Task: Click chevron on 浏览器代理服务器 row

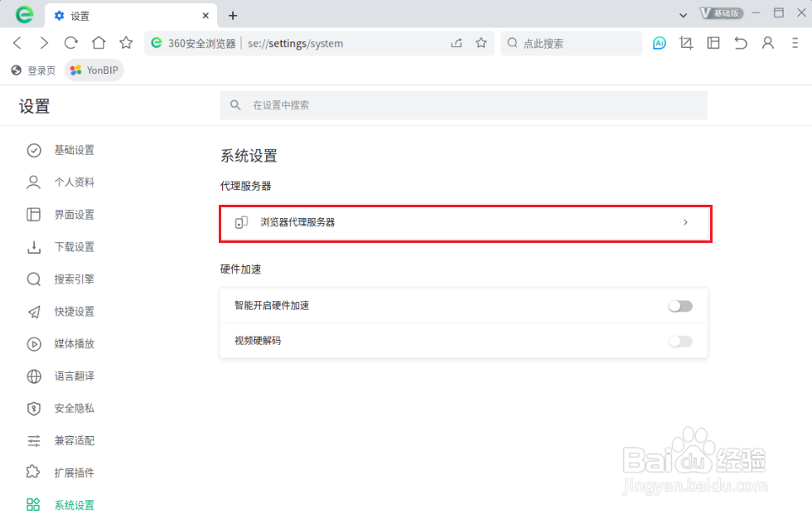Action: (685, 222)
